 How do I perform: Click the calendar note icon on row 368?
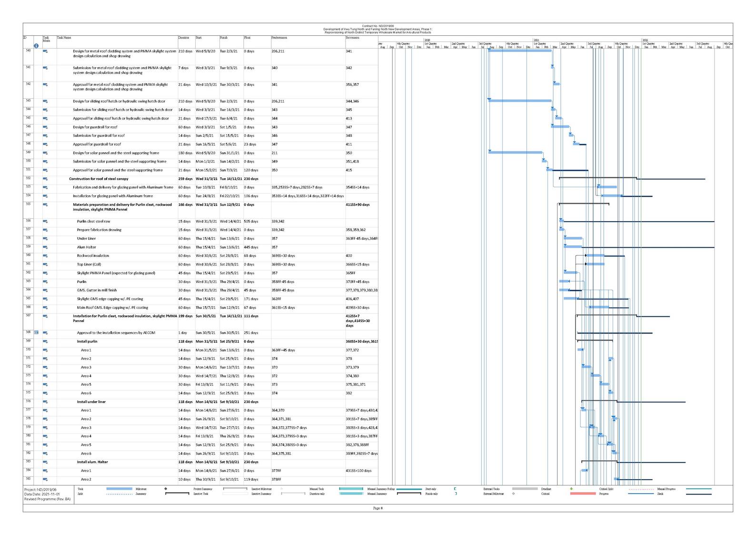click(36, 333)
